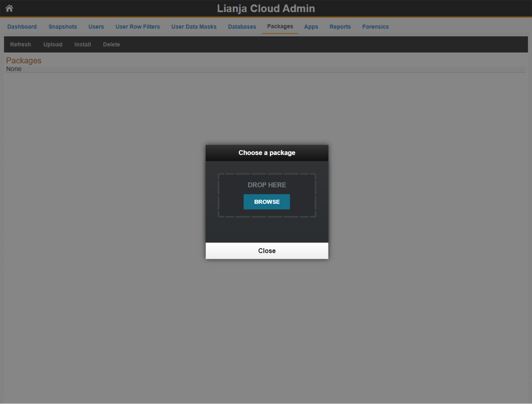Go to the Users tab
This screenshot has height=404, width=532.
coord(96,27)
